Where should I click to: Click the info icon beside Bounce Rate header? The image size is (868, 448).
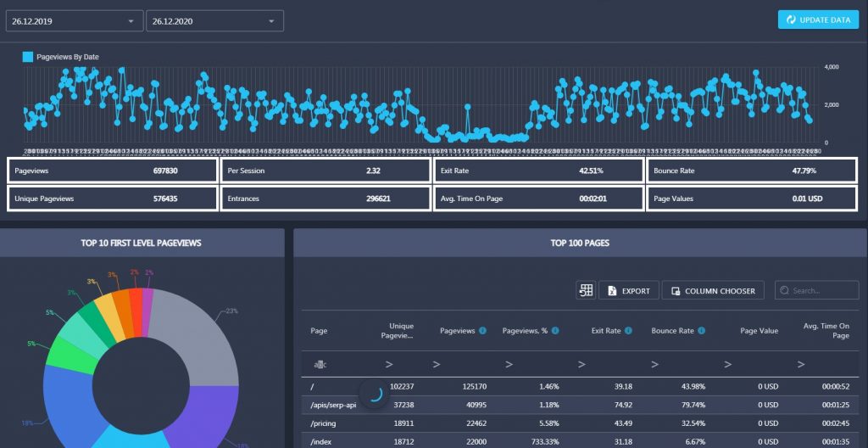[701, 330]
